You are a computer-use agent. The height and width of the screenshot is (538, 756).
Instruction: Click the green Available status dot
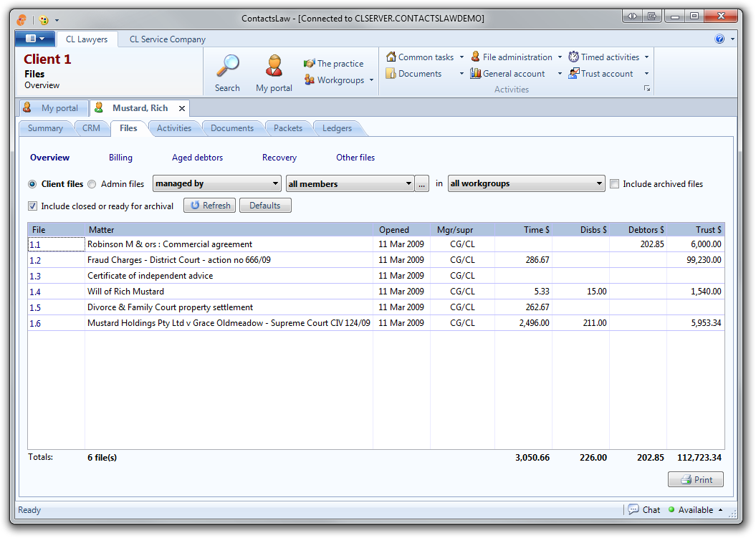671,509
